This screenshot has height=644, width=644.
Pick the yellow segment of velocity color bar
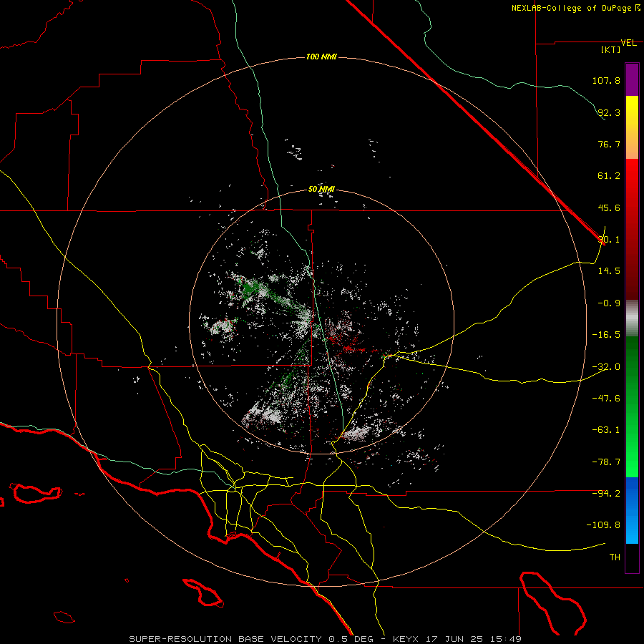pyautogui.click(x=632, y=127)
